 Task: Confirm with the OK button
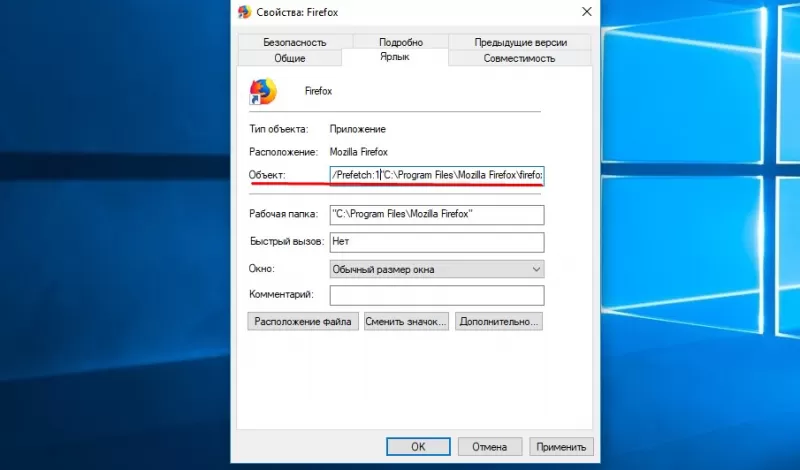click(418, 447)
